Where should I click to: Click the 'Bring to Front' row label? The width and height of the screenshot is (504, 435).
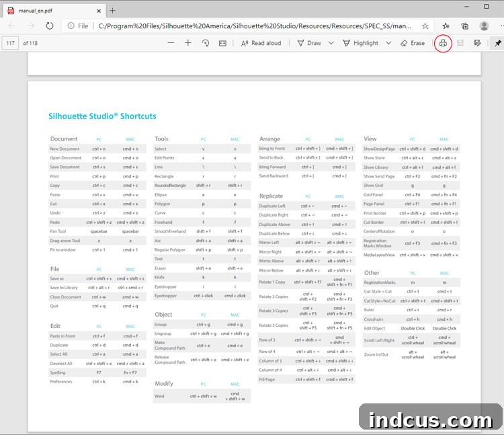[272, 149]
